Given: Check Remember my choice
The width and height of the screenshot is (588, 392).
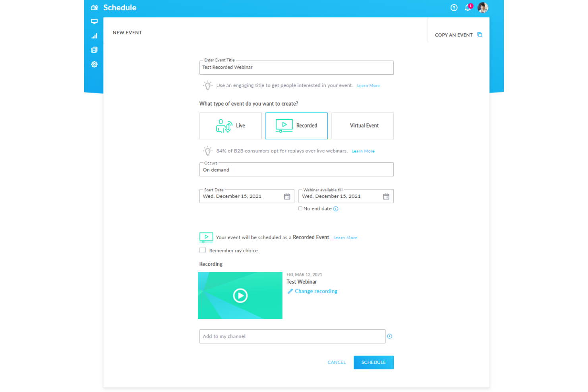Looking at the screenshot, I should pyautogui.click(x=203, y=250).
